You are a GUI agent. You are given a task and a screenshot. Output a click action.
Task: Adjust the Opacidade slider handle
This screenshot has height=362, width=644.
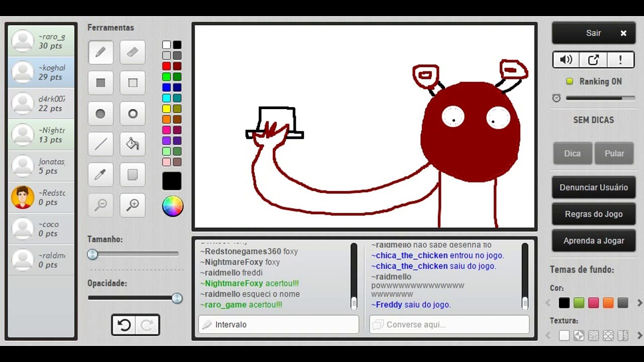pyautogui.click(x=177, y=298)
